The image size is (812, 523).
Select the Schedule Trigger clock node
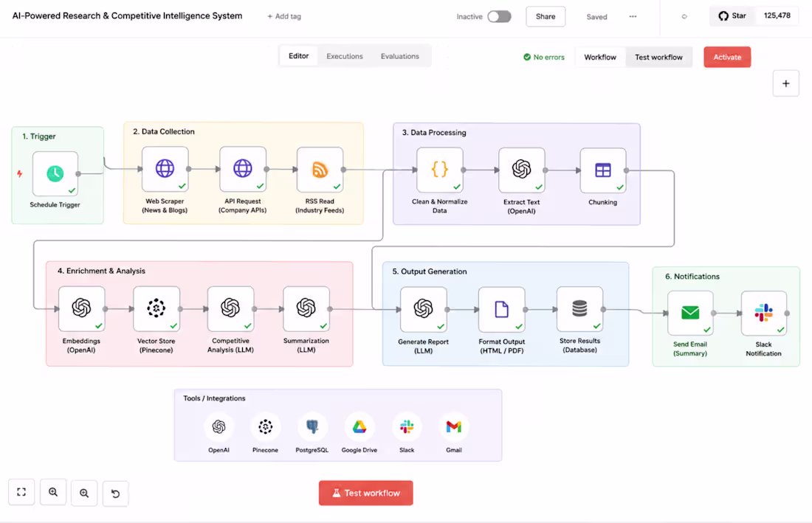(55, 174)
